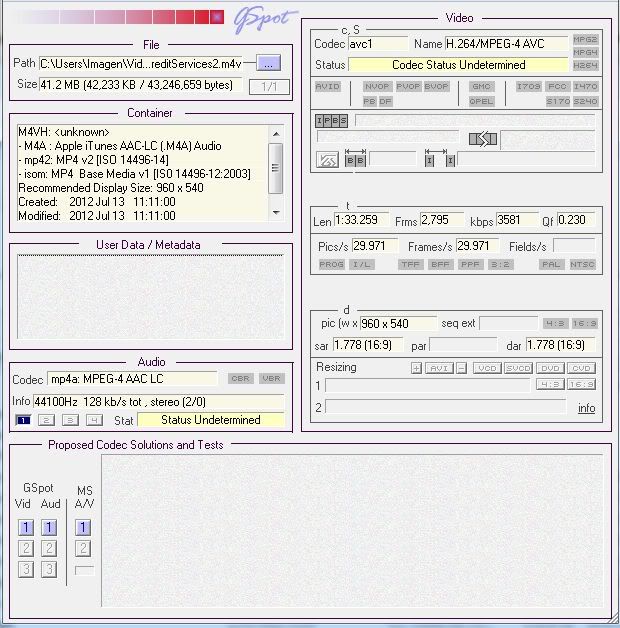Click the audio Status Undetermined field
The width and height of the screenshot is (620, 628).
pos(211,420)
